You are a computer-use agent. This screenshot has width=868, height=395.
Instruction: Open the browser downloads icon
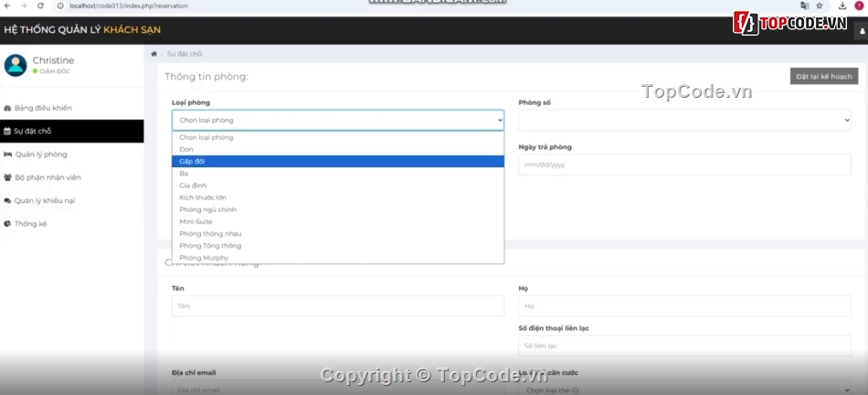[x=842, y=5]
